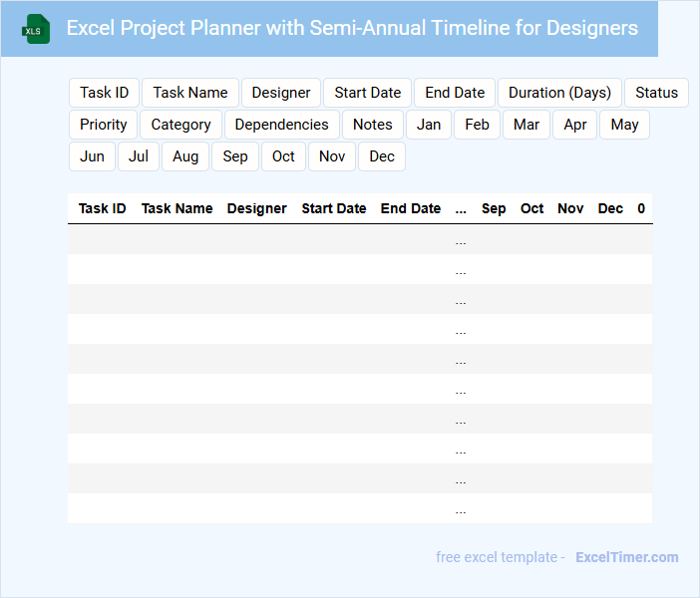Select the Designer tag button
The image size is (700, 598).
[281, 93]
